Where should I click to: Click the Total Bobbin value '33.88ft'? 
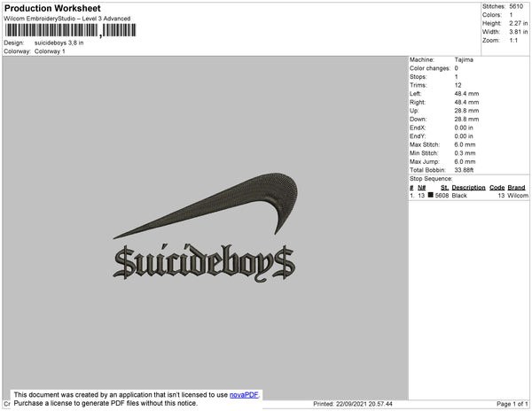pos(464,170)
